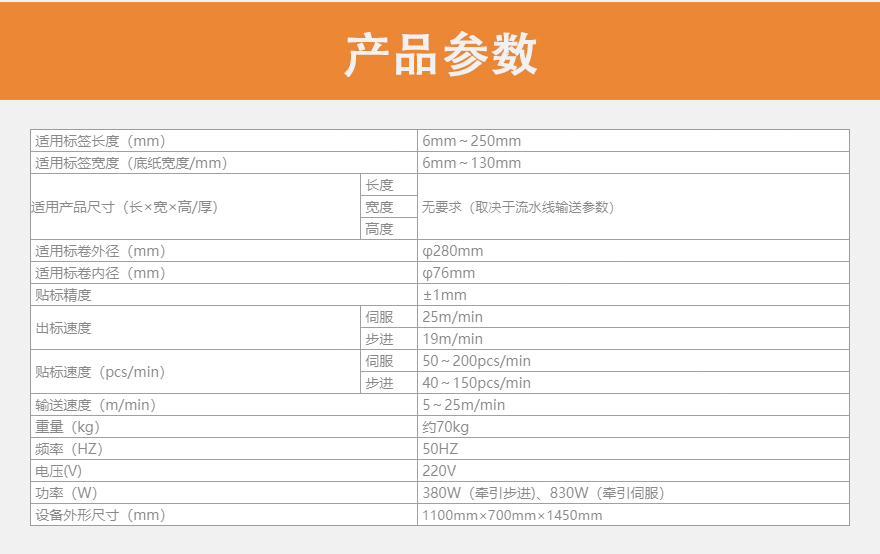Click the 高度 sub-row cell

(379, 229)
